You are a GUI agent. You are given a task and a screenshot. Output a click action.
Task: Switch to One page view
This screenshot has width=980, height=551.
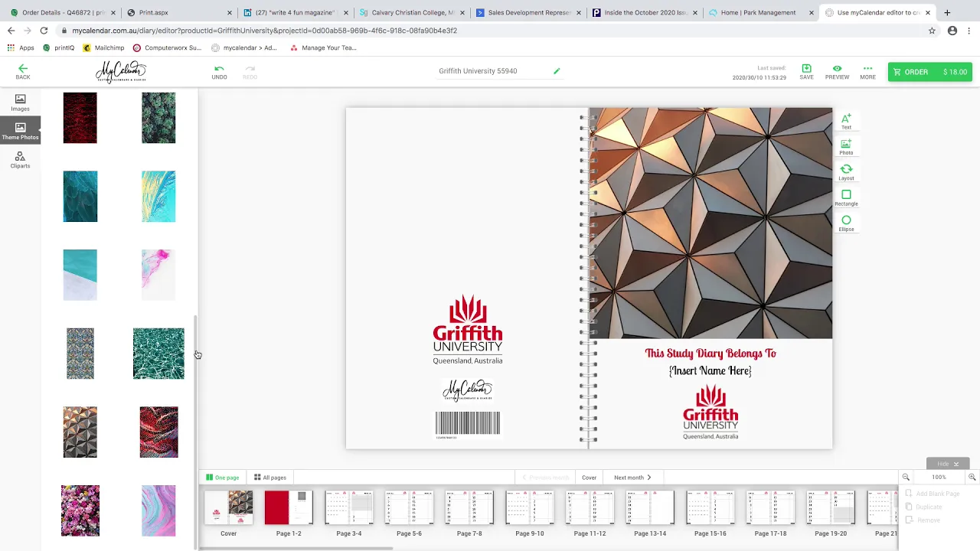(222, 478)
